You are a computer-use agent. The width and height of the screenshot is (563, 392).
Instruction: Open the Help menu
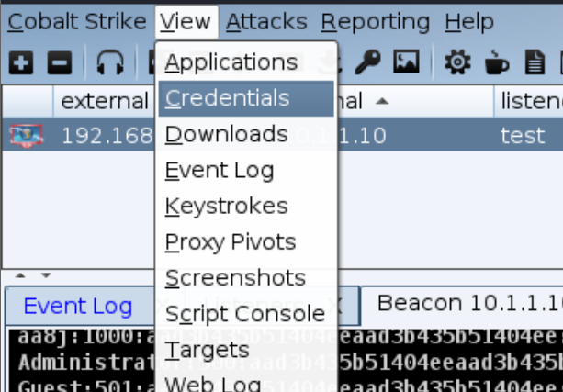tap(469, 22)
